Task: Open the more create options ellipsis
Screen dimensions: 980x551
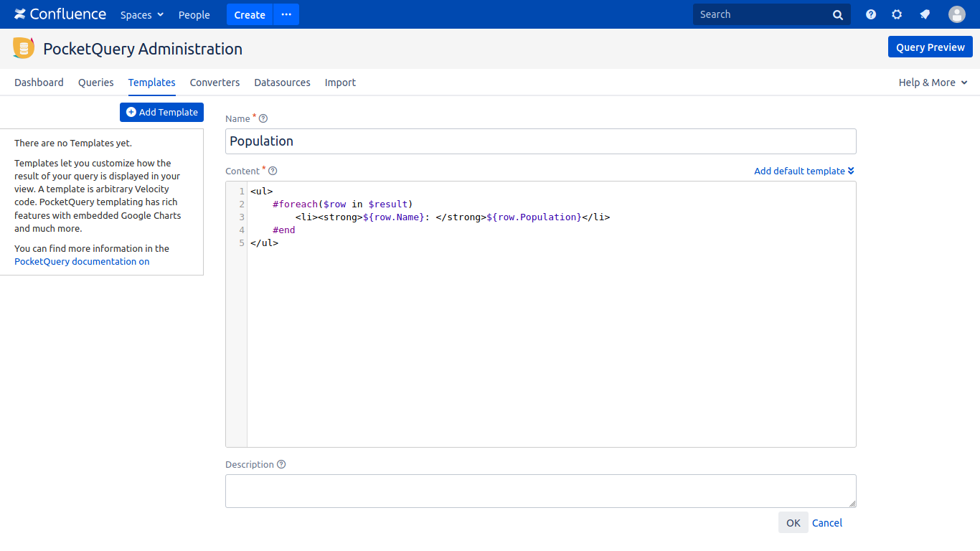Action: 286,14
